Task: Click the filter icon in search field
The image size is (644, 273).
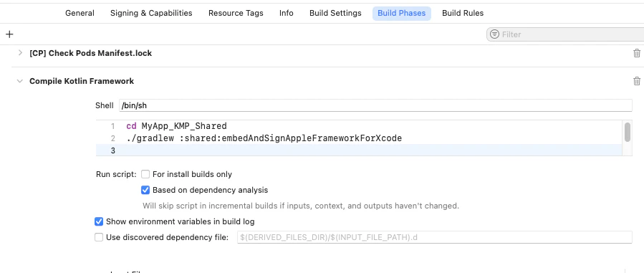Action: click(x=495, y=34)
